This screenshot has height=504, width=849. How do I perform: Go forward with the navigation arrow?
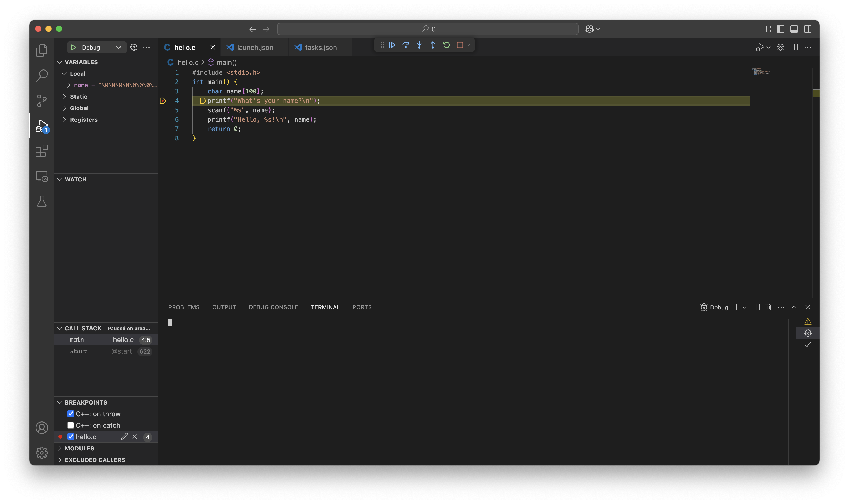tap(266, 29)
